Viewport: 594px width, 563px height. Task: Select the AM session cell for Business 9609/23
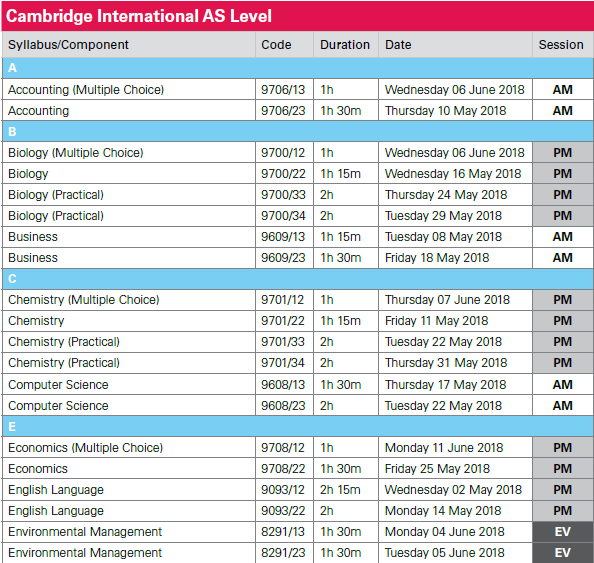pos(563,258)
